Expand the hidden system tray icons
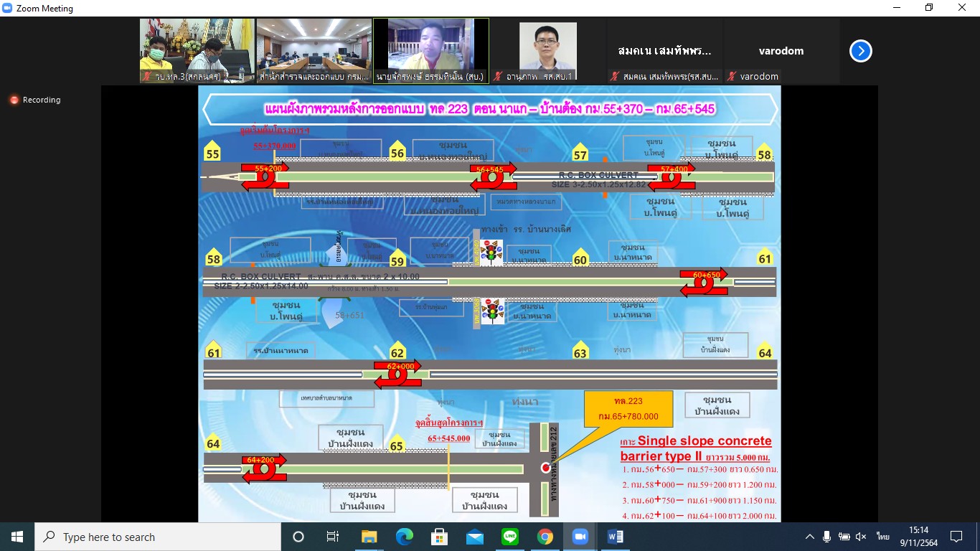Viewport: 980px width, 551px height. (x=810, y=537)
